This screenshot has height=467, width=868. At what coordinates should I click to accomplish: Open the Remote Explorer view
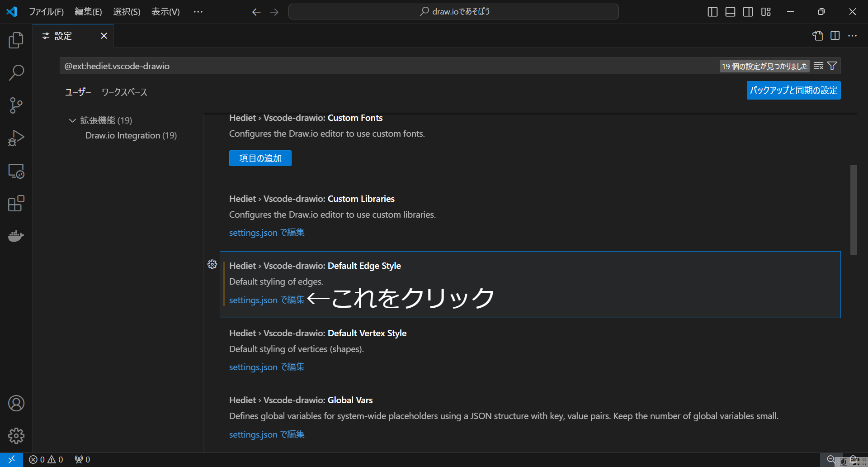click(16, 171)
